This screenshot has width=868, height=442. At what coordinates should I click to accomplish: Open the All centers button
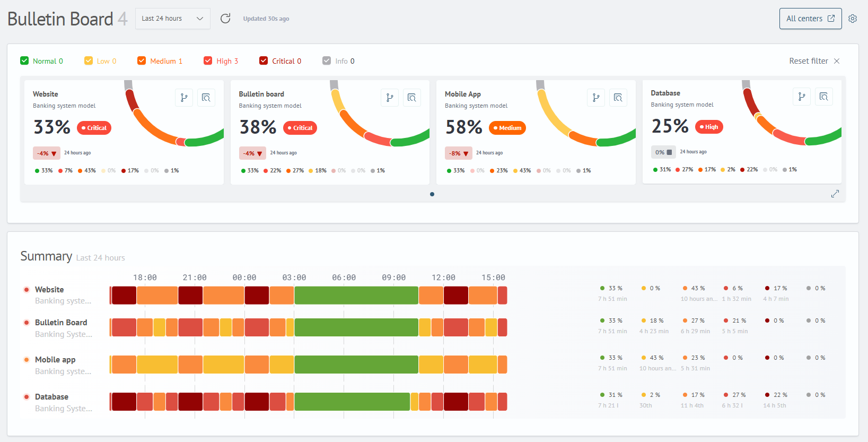810,19
